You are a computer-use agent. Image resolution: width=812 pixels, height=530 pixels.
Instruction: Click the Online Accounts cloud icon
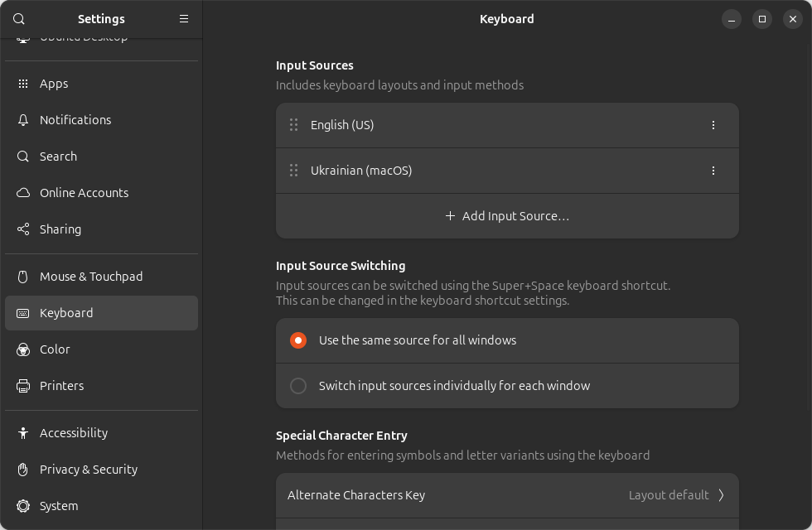pos(23,193)
